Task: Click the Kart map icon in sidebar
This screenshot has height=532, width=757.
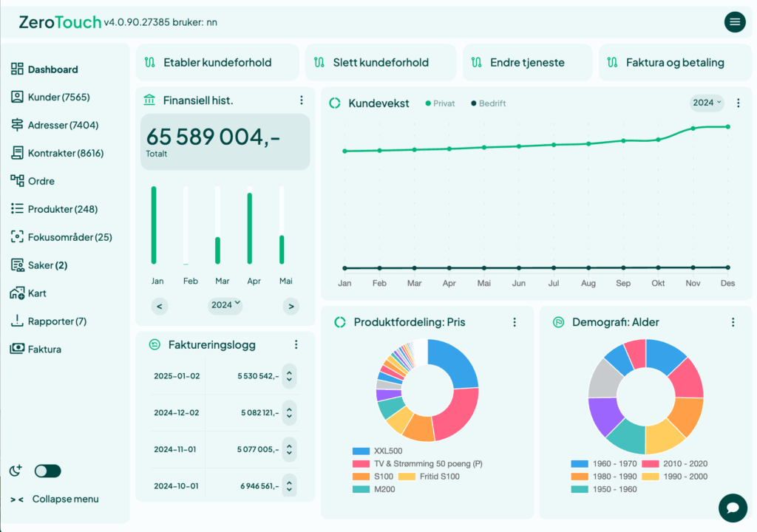Action: 18,293
